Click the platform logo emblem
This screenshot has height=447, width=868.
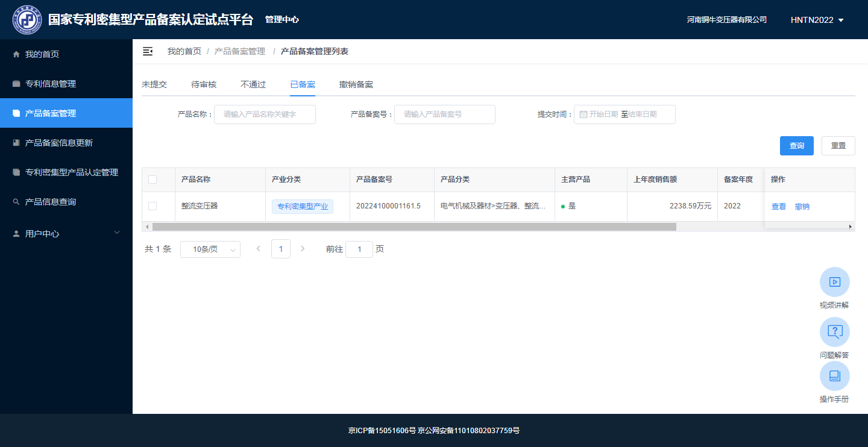tap(27, 20)
